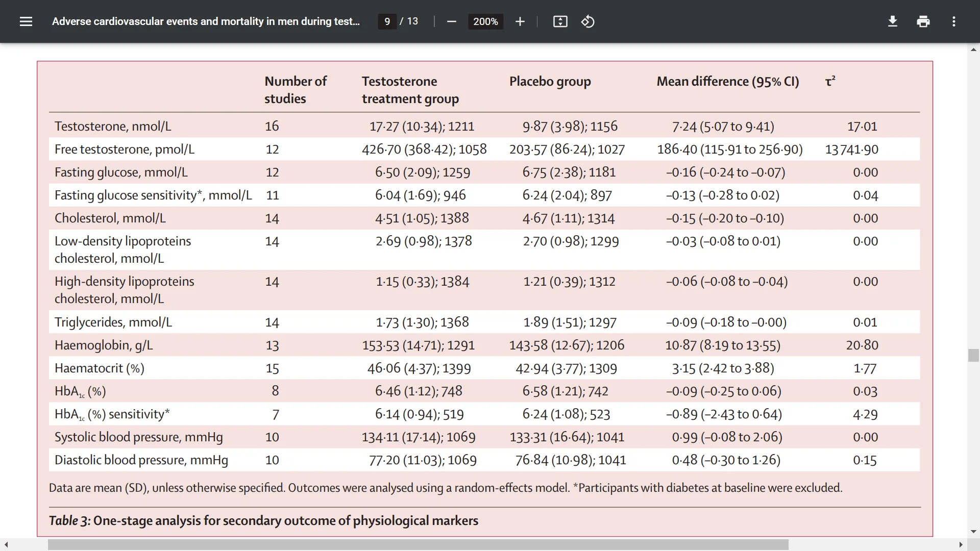Click the scroll left arrow
980x551 pixels.
(6, 545)
